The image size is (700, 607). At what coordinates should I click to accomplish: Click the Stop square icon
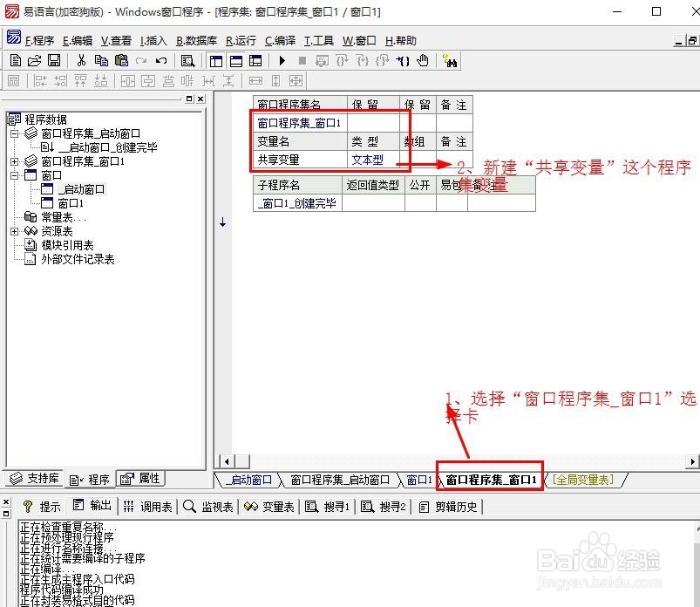pos(302,60)
